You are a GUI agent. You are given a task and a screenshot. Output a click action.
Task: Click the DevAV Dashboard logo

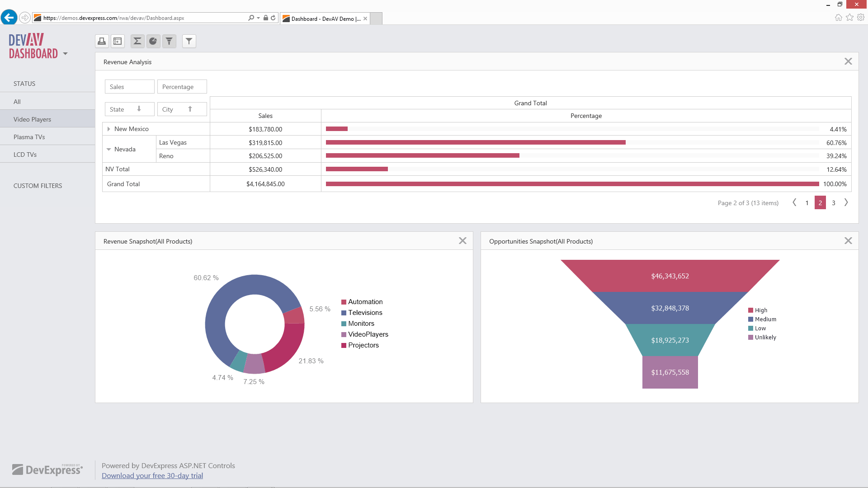[33, 46]
